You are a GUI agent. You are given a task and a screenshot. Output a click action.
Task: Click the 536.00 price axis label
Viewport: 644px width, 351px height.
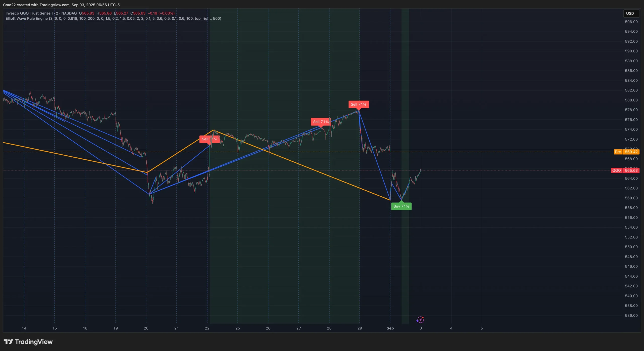(x=631, y=316)
